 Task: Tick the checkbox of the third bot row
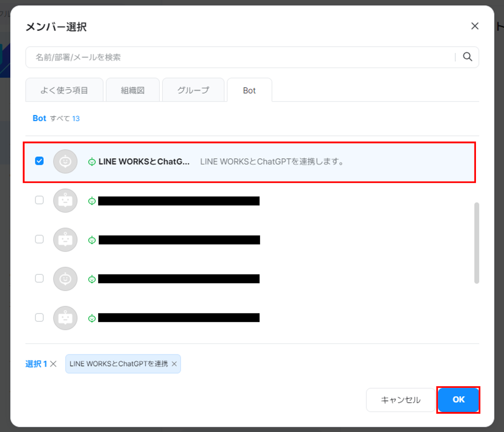pos(39,239)
